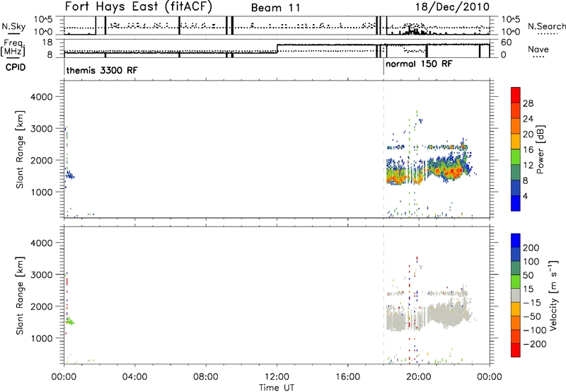Click the blue 200 velocity color segment
Screen dimensions: 566x392
(516, 241)
